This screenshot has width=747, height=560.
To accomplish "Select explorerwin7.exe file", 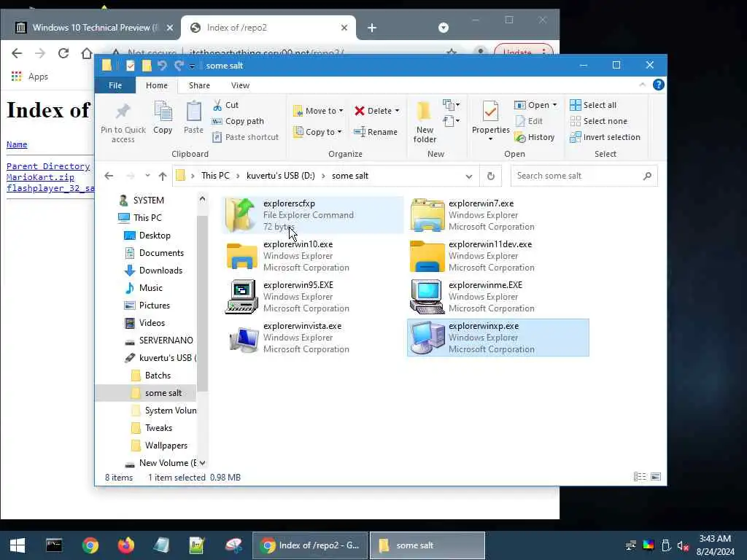I will coord(498,215).
